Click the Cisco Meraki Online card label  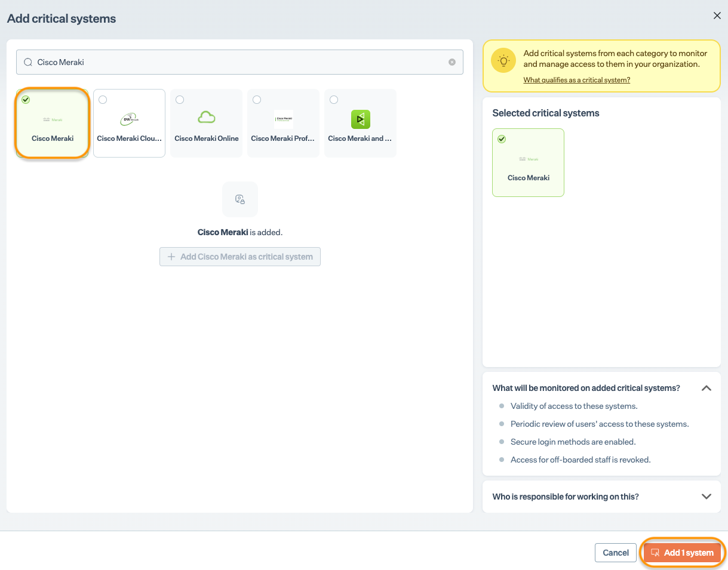click(x=207, y=138)
